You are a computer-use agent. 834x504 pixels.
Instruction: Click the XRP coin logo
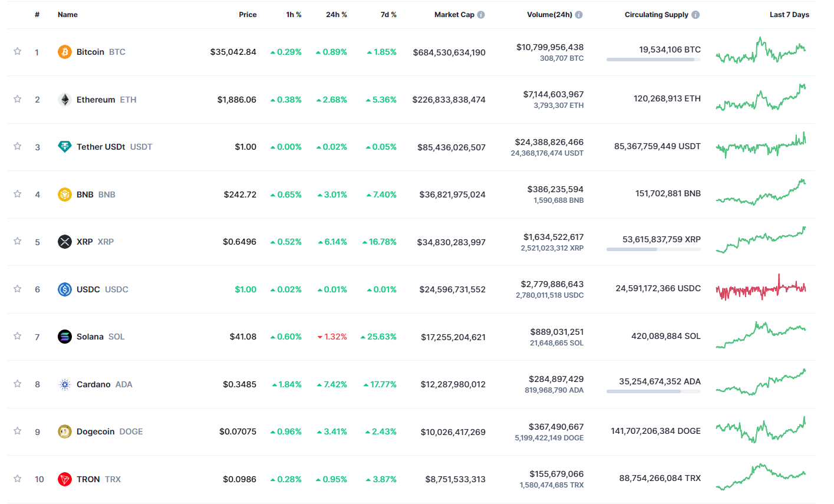65,242
